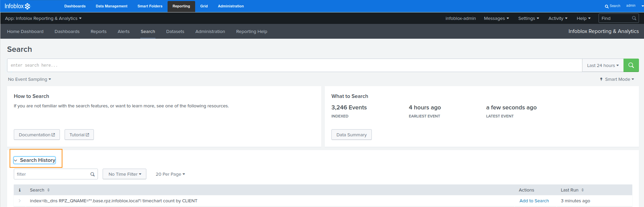Open the Settings dropdown
This screenshot has height=207, width=644.
[x=529, y=19]
